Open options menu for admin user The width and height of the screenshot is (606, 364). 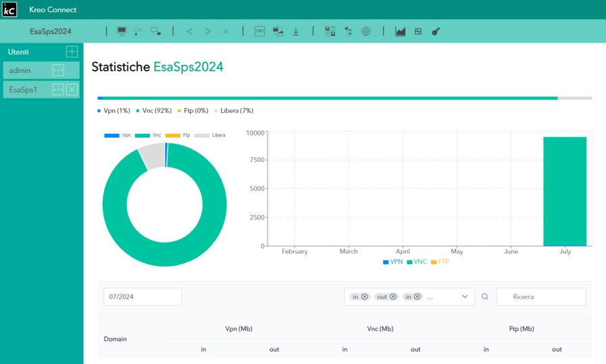58,70
